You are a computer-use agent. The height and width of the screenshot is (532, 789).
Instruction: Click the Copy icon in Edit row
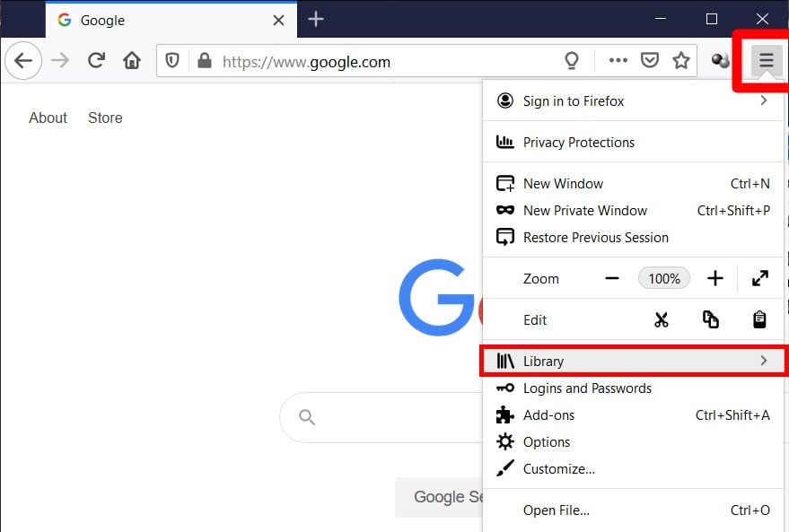(711, 319)
